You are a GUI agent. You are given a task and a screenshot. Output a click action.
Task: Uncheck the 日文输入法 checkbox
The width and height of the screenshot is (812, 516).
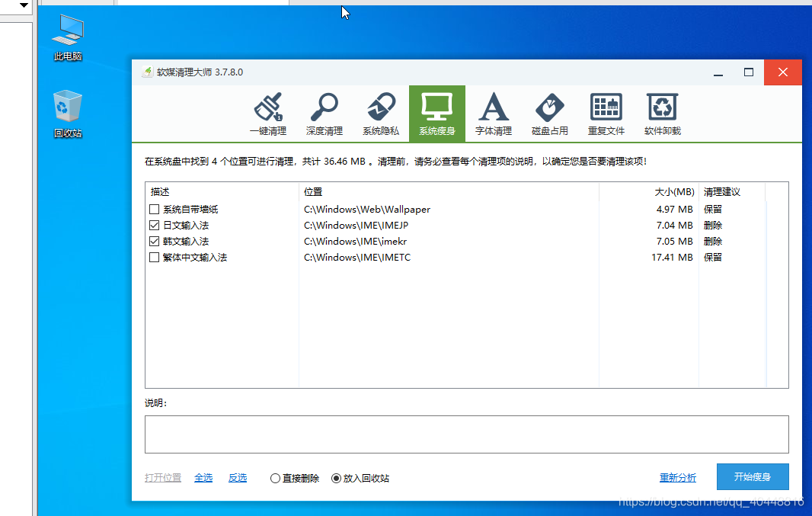[x=155, y=226]
